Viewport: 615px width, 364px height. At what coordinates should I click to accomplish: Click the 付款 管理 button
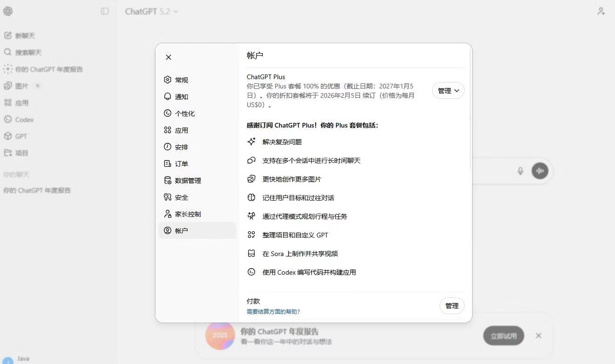(x=451, y=306)
